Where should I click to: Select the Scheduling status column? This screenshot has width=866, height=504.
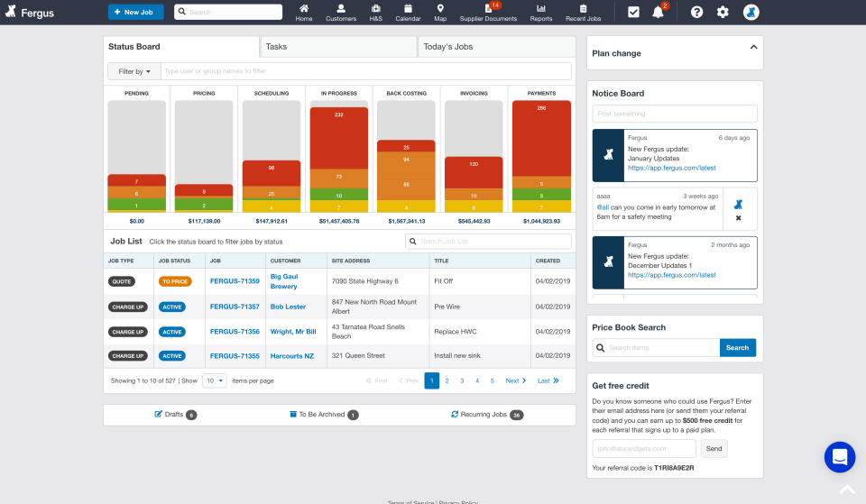click(272, 156)
